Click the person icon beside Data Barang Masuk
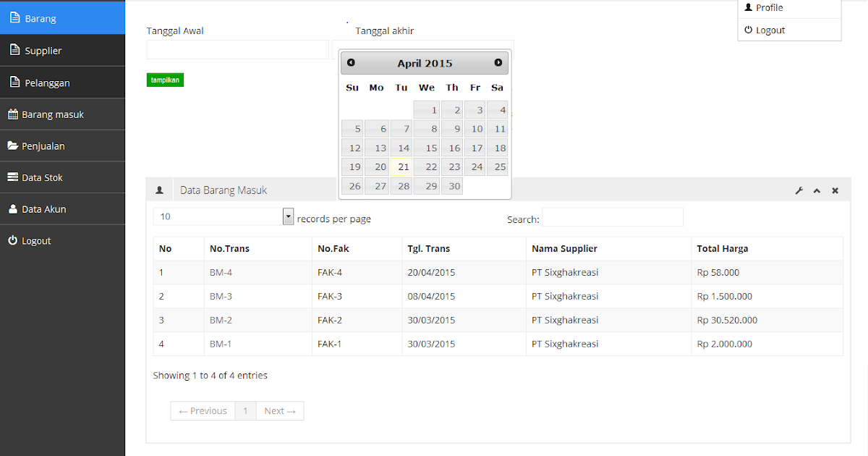The image size is (868, 456). (160, 190)
